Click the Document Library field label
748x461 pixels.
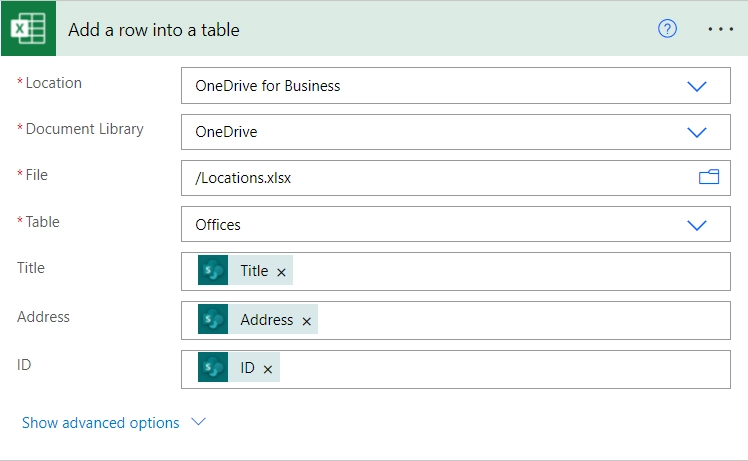click(x=84, y=129)
